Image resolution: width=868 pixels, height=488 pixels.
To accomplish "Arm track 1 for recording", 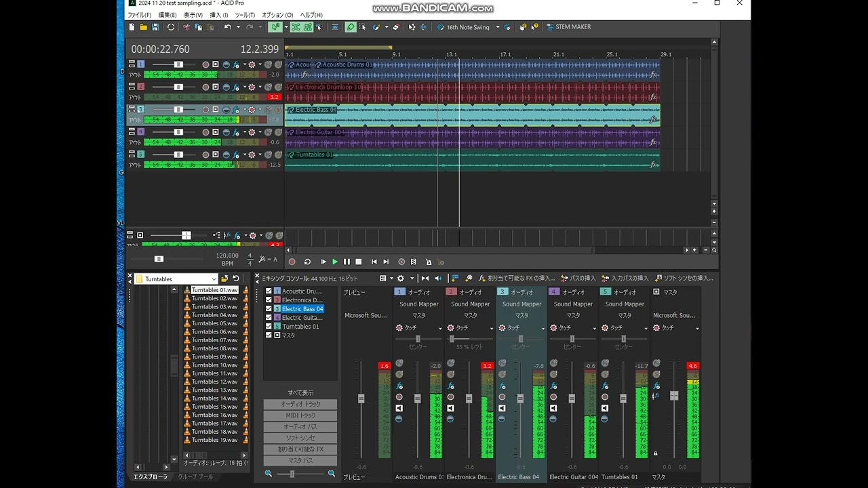I will (x=205, y=64).
